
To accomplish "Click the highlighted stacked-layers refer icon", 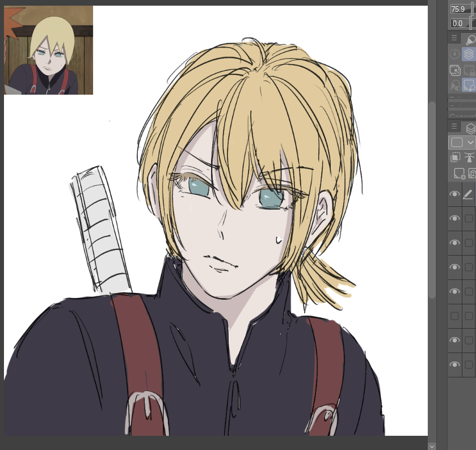I will (x=469, y=54).
